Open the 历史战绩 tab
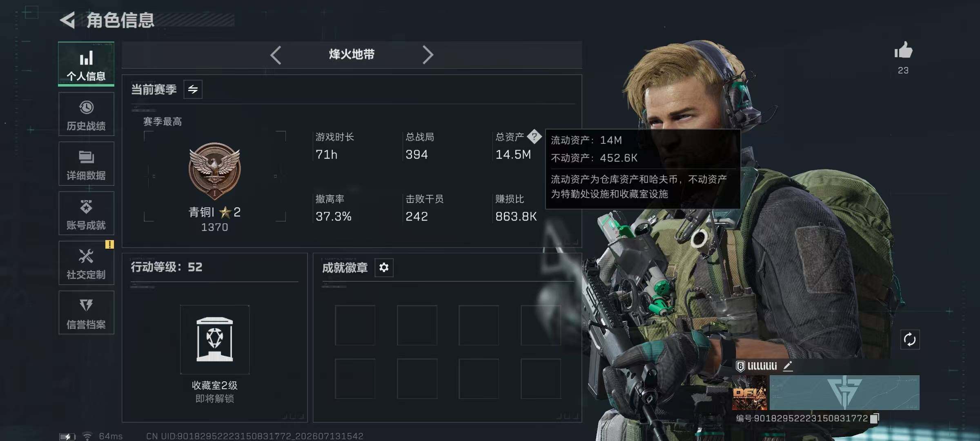This screenshot has height=441, width=980. (86, 114)
